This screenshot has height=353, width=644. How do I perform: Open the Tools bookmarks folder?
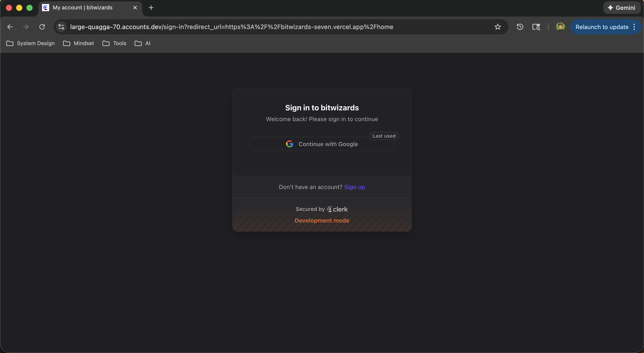pos(114,43)
